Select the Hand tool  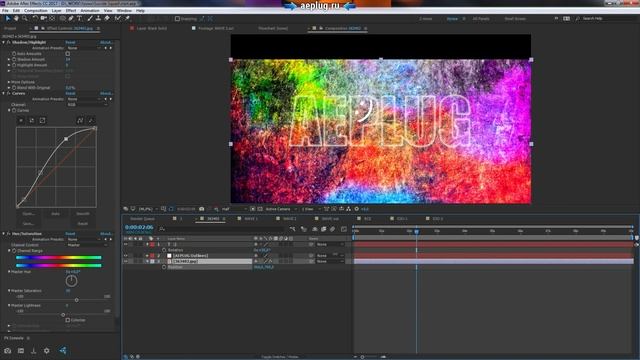click(16, 18)
